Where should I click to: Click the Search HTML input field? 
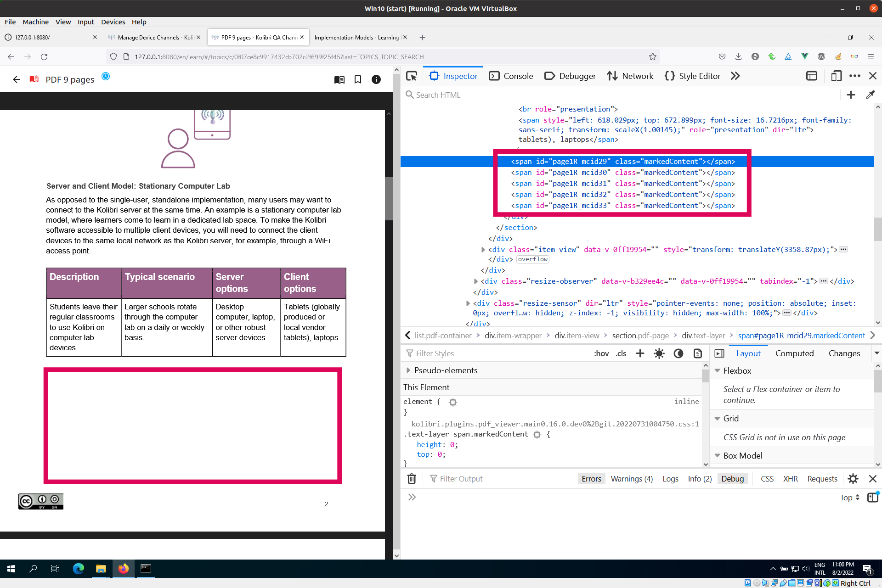[459, 95]
